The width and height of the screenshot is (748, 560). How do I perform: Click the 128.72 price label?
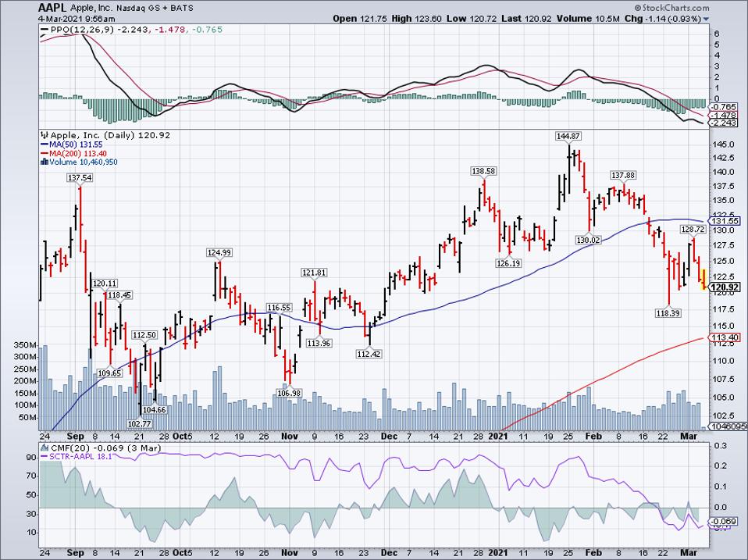(x=693, y=230)
